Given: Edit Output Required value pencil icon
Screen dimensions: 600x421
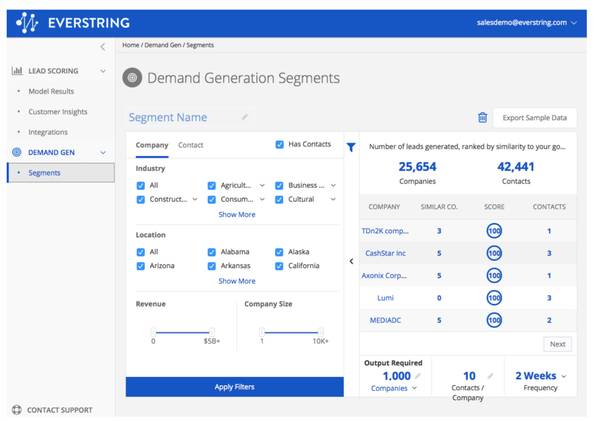Looking at the screenshot, I should pos(419,376).
